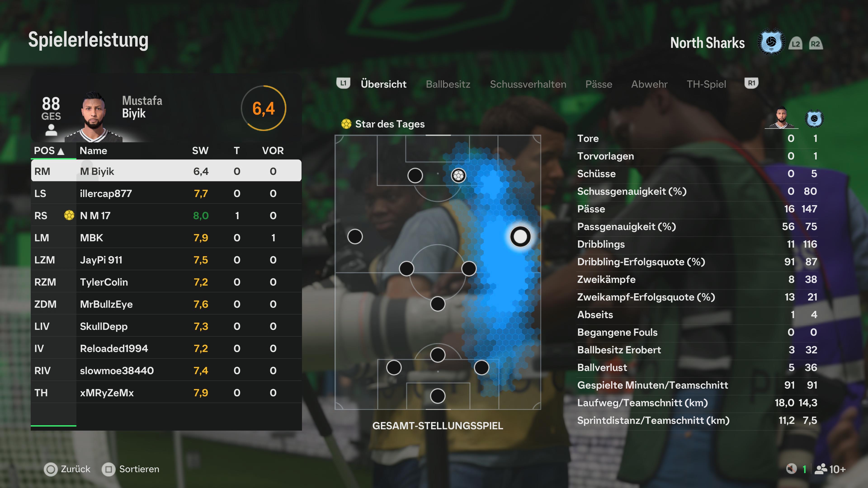Click the Star des Tages ball icon
The width and height of the screenshot is (868, 488).
346,124
